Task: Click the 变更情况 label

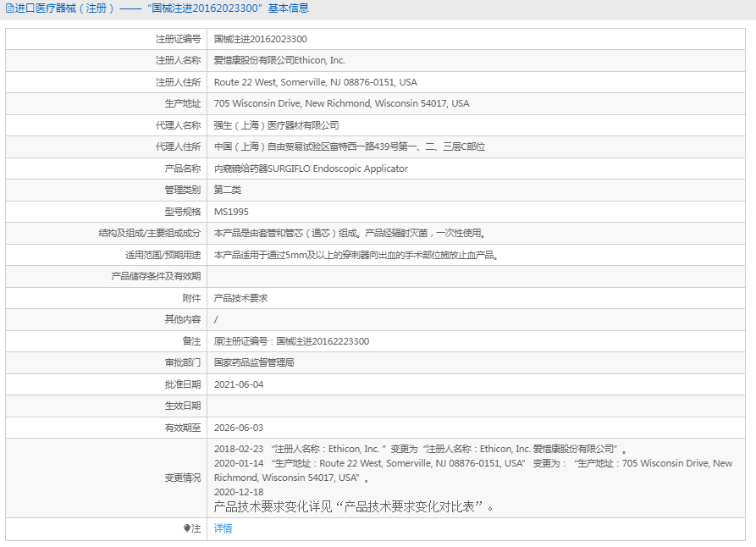Action: (x=182, y=478)
